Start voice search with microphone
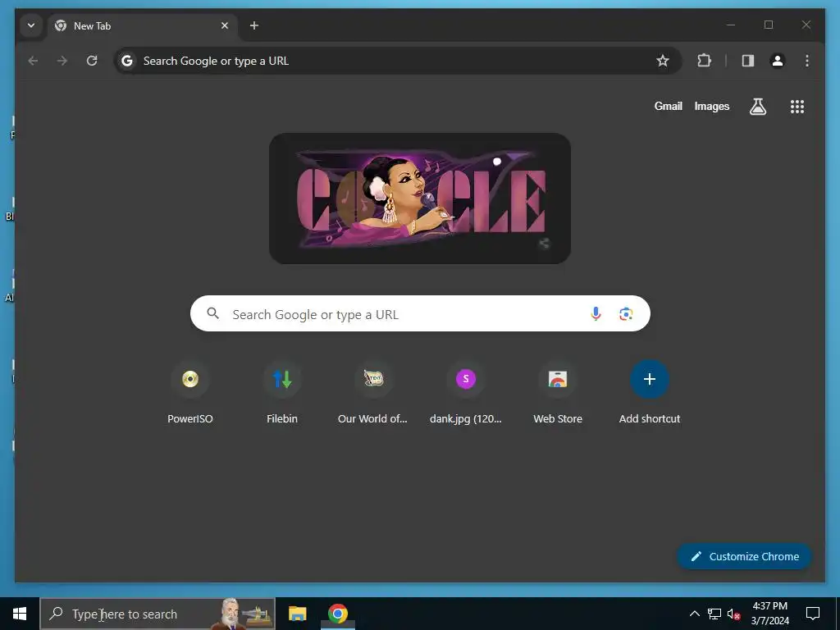The image size is (840, 630). (596, 314)
